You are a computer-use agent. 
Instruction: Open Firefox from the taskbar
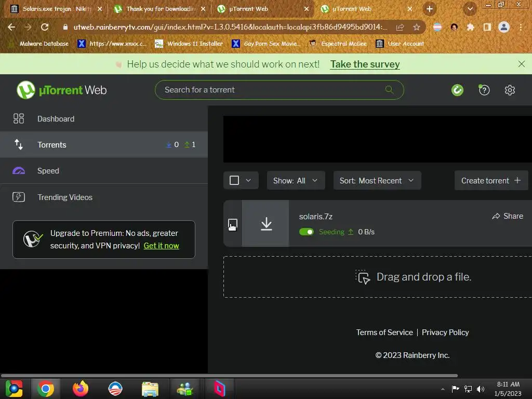pos(81,389)
